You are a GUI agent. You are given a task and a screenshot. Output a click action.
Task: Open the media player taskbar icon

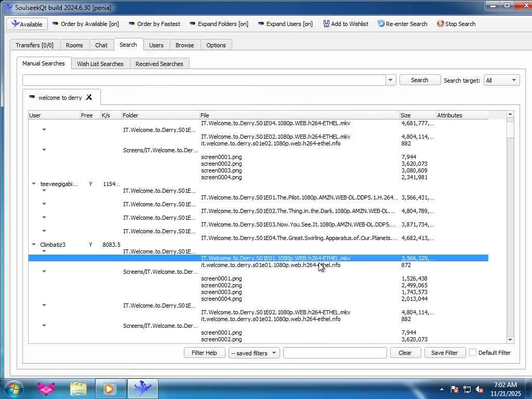click(x=109, y=389)
